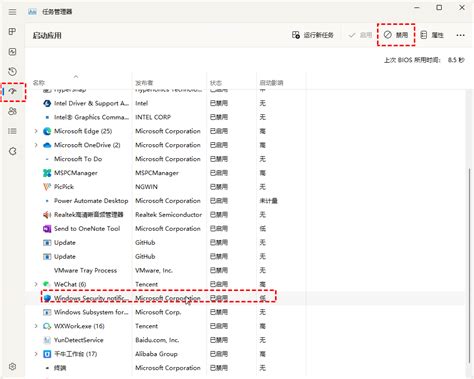The width and height of the screenshot is (474, 379).
Task: Click the Disable toolbar button
Action: [396, 35]
